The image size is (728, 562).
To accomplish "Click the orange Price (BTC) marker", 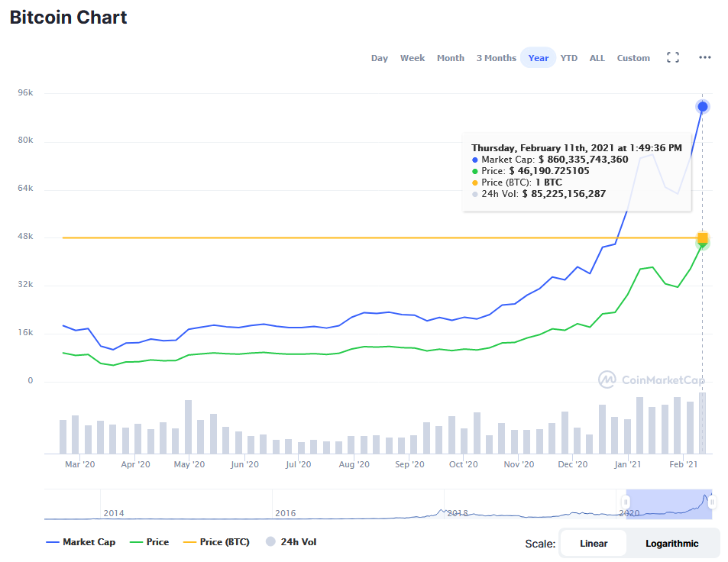I will tap(703, 237).
